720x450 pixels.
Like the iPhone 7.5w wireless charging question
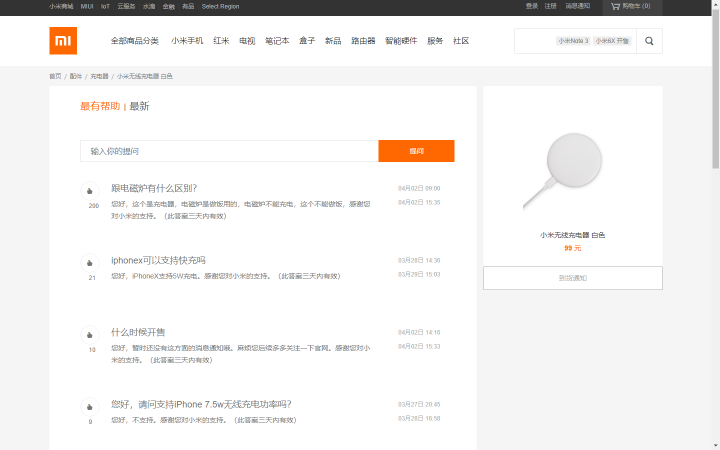(x=90, y=407)
